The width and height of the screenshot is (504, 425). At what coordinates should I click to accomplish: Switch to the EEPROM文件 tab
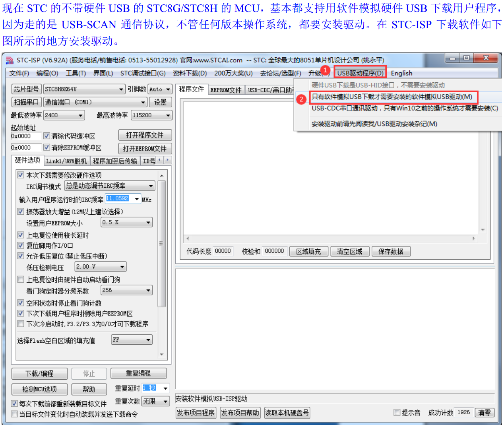click(x=226, y=90)
